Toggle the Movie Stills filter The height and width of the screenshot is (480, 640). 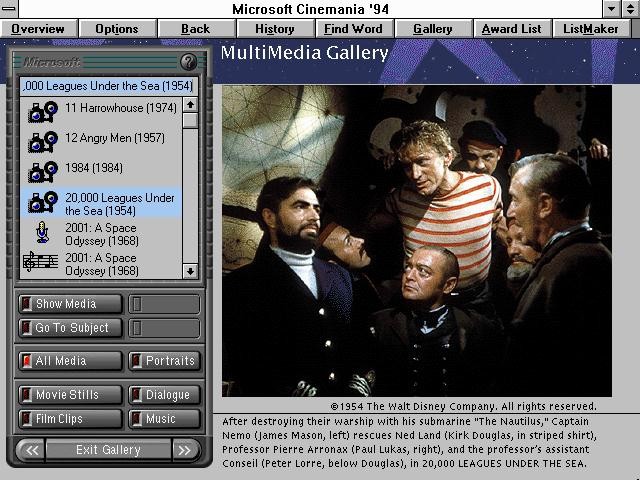71,395
